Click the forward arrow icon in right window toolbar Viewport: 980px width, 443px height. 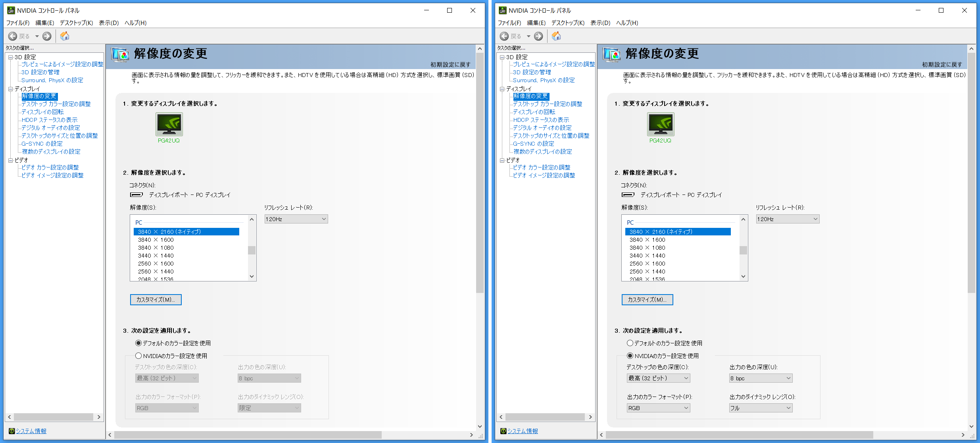click(538, 36)
